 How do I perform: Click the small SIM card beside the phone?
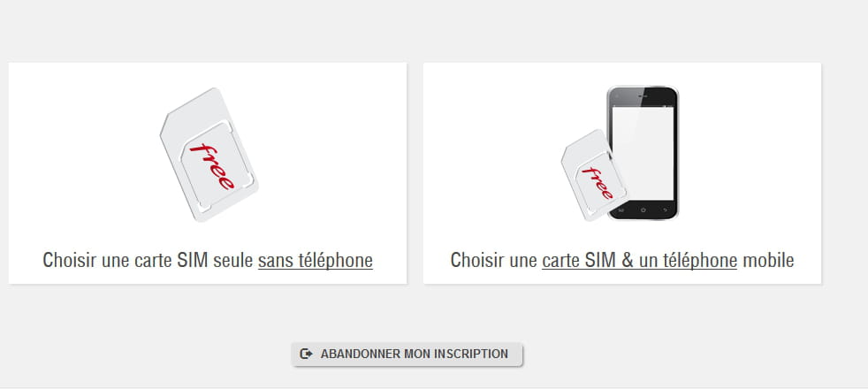click(593, 175)
